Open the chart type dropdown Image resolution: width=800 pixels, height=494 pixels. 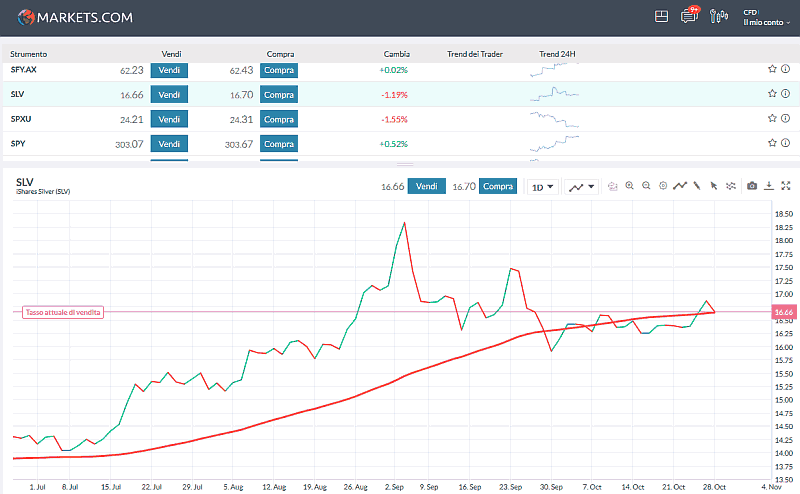581,187
